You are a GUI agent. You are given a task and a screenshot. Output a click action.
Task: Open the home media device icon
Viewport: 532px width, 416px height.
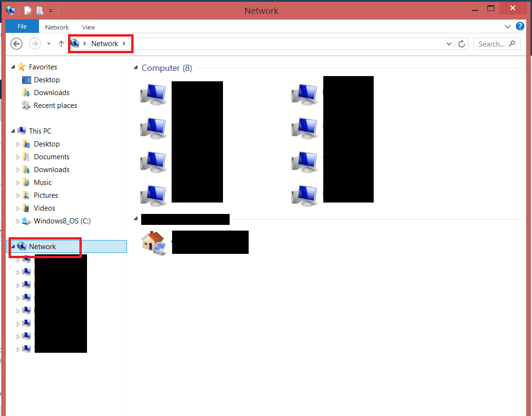click(x=153, y=243)
